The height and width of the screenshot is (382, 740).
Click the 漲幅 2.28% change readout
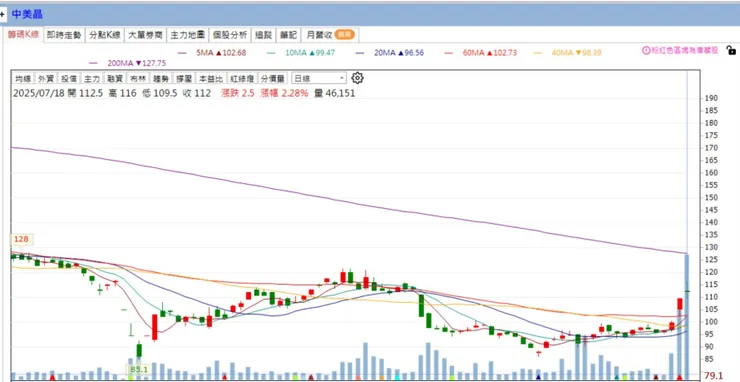pyautogui.click(x=283, y=93)
